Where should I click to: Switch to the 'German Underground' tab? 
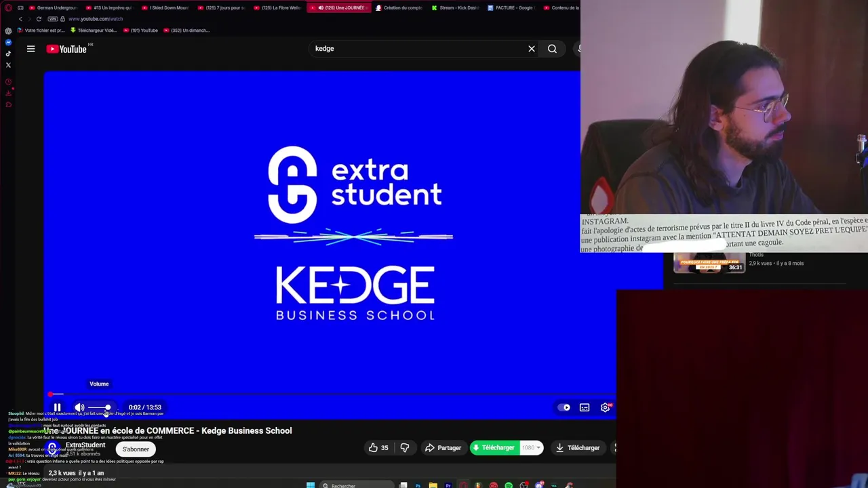(x=52, y=7)
